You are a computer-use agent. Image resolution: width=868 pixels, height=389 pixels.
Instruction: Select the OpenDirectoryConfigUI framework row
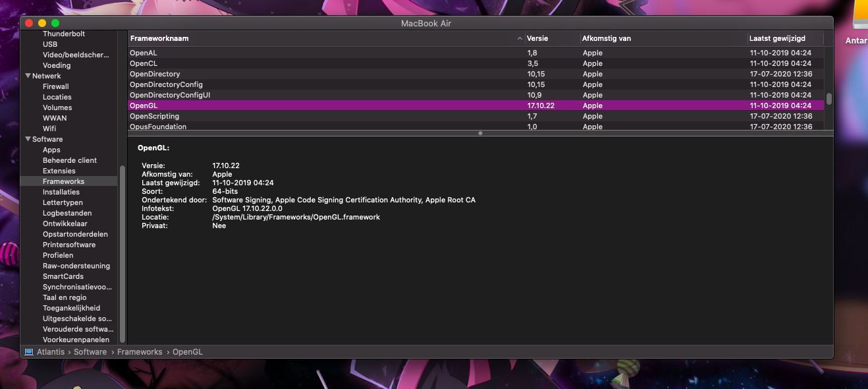475,95
